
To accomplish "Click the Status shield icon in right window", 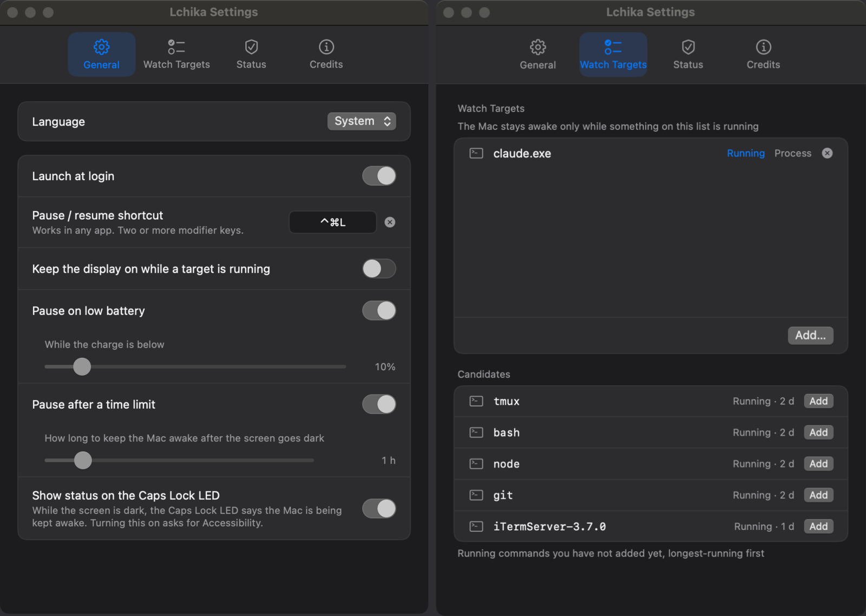I will [x=688, y=47].
